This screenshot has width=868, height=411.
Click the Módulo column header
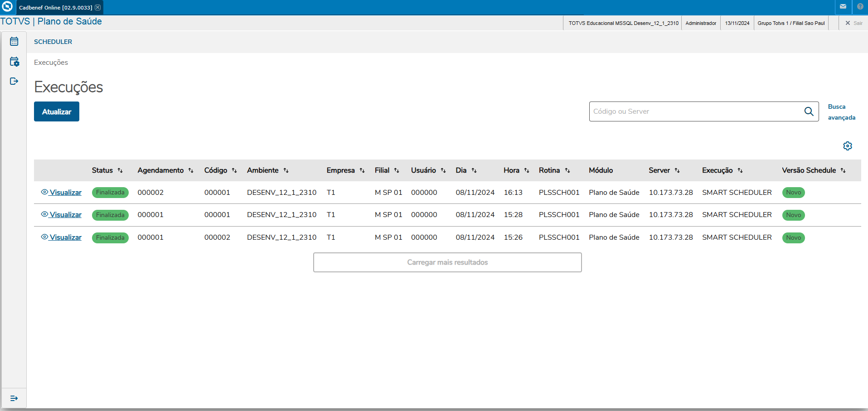[x=601, y=170]
